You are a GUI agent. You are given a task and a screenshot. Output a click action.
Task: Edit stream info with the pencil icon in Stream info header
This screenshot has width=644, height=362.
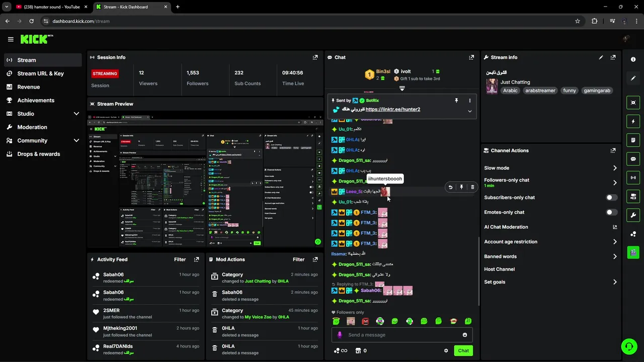point(601,57)
